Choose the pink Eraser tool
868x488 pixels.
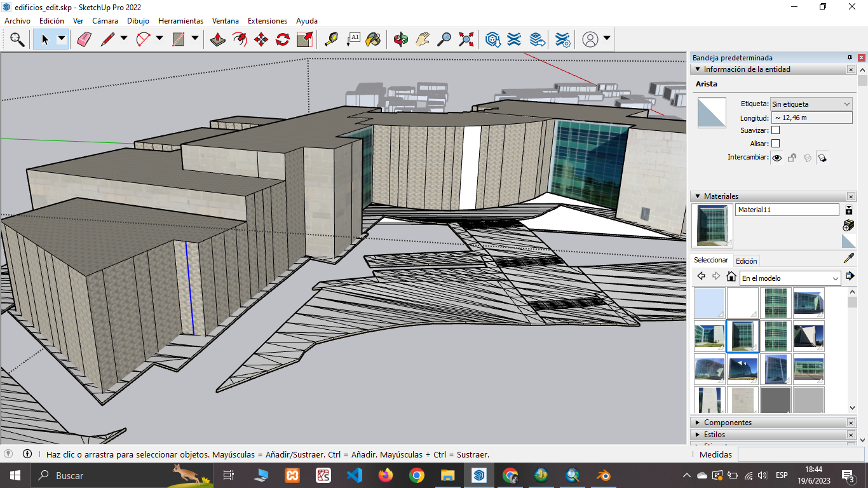pos(84,39)
